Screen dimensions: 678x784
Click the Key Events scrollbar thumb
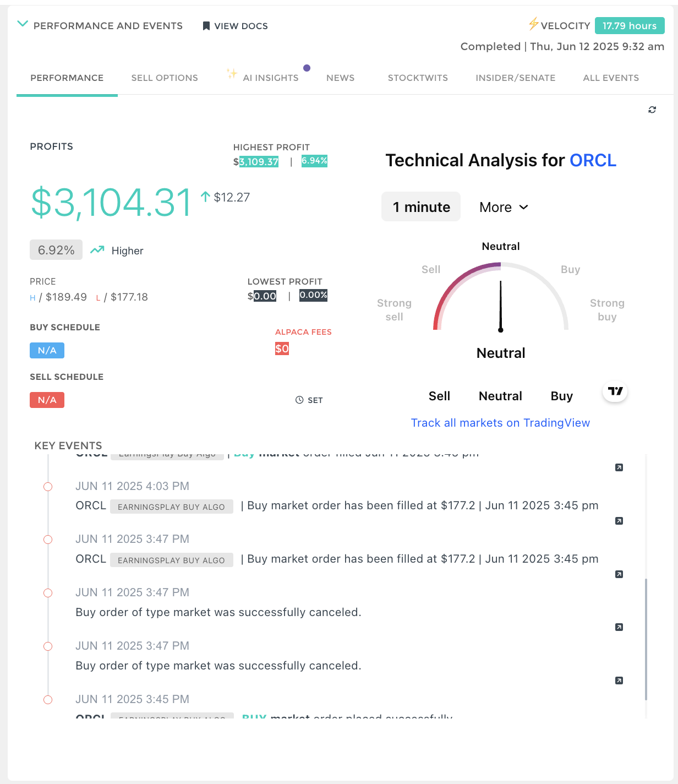coord(646,639)
